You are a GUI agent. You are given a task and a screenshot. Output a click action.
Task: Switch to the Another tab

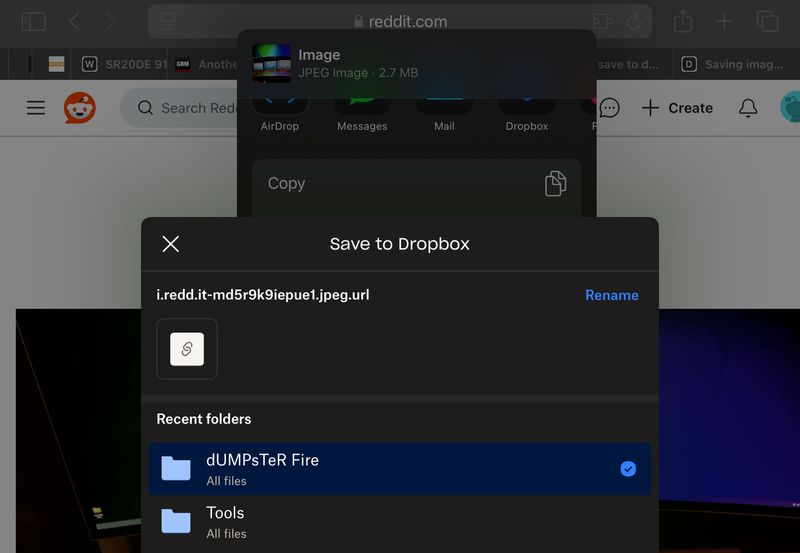pyautogui.click(x=206, y=64)
